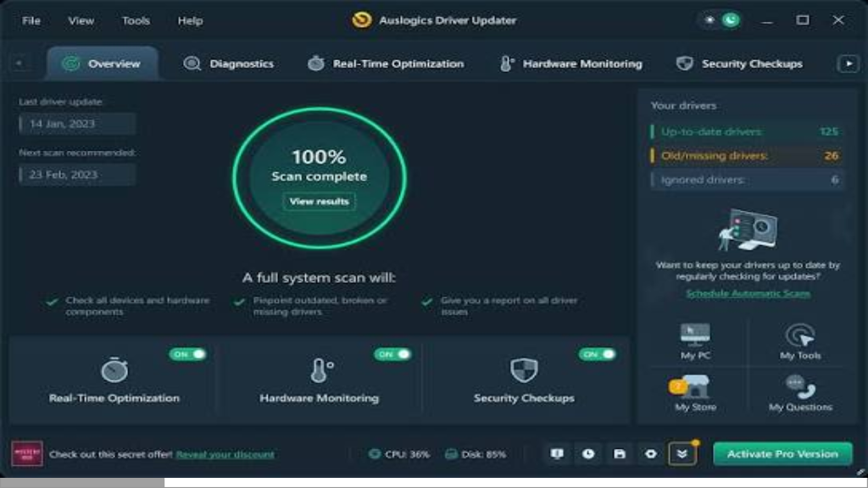This screenshot has width=868, height=488.
Task: Click the tabs scroll-left arrow
Action: pos(19,64)
